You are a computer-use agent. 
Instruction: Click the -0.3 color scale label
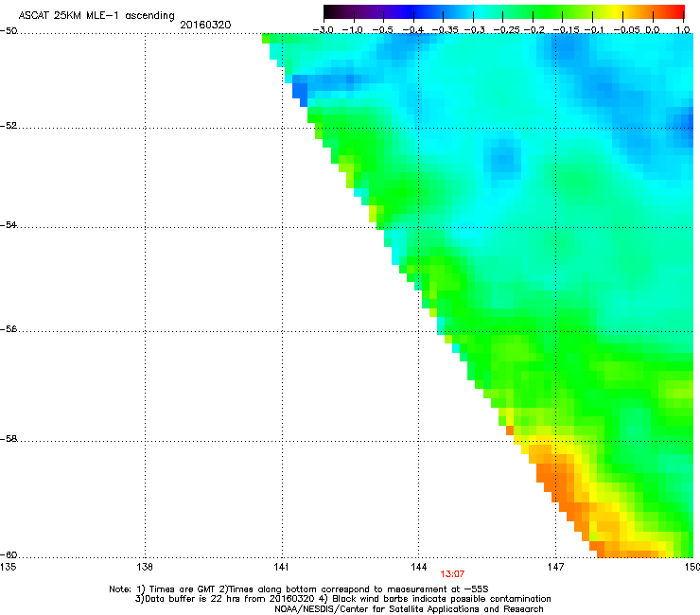[474, 30]
